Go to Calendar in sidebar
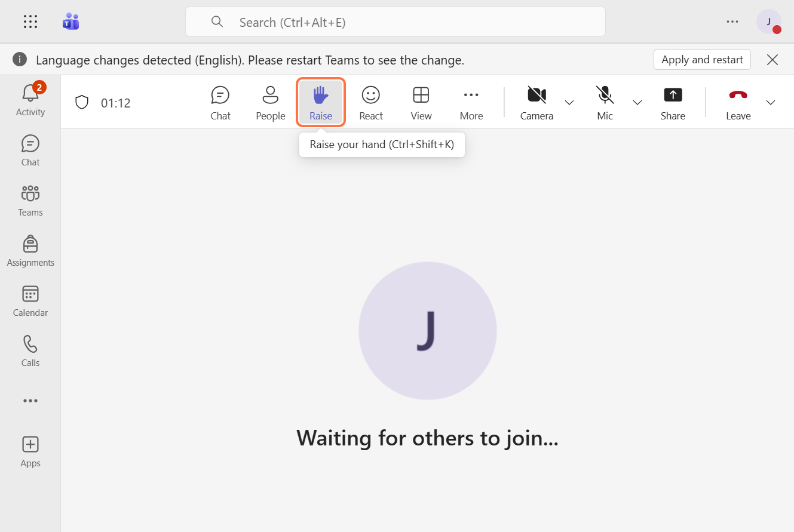The height and width of the screenshot is (532, 794). pos(30,301)
